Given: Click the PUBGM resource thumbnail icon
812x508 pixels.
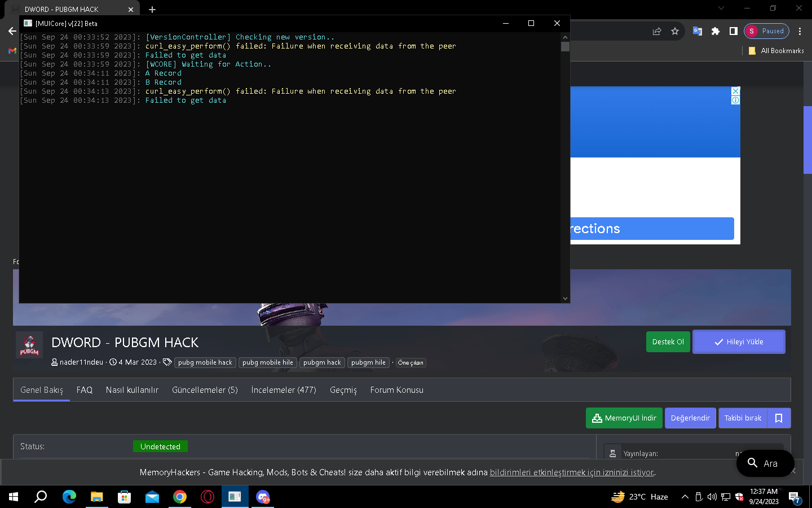Looking at the screenshot, I should pyautogui.click(x=29, y=345).
